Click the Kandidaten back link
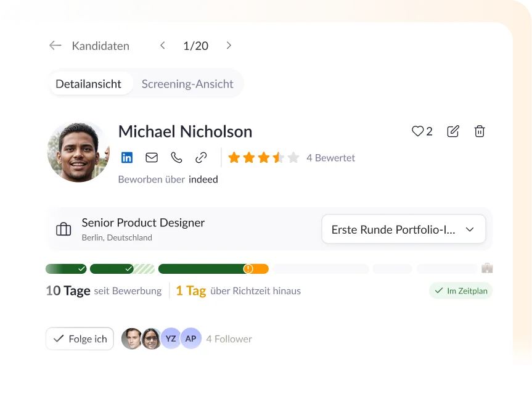The image size is (532, 399). click(x=100, y=46)
